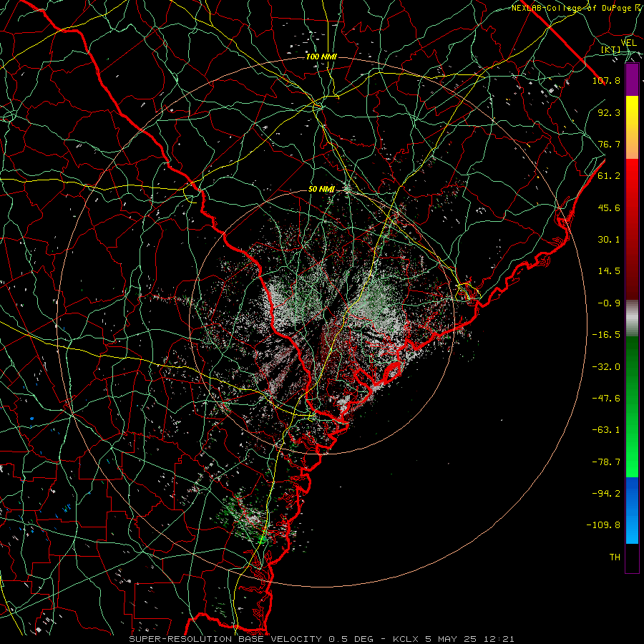Click the -63.1 velocity scale value
The image size is (644, 644).
point(606,430)
